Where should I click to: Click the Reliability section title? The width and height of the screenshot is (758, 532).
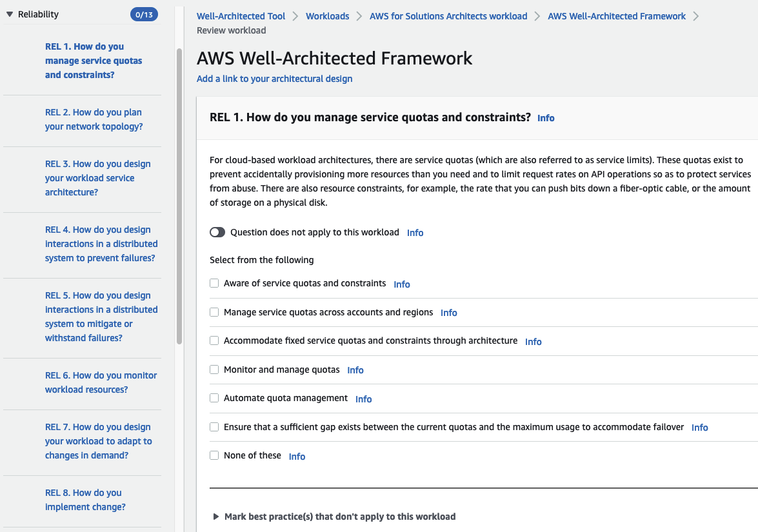tap(38, 14)
